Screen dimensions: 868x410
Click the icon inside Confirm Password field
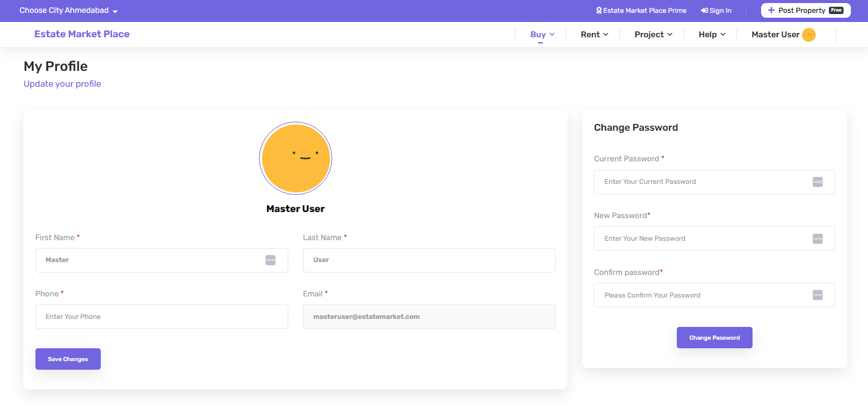click(817, 295)
